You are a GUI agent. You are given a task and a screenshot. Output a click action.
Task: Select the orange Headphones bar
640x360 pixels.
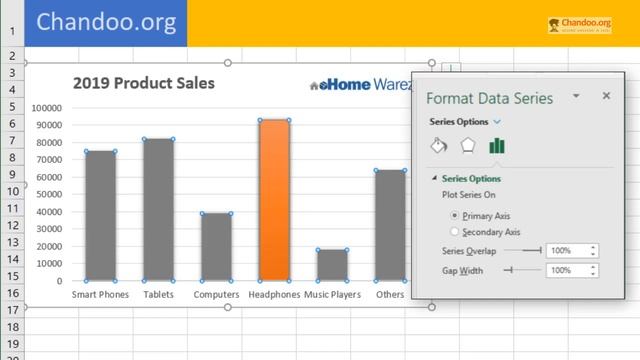pyautogui.click(x=274, y=200)
